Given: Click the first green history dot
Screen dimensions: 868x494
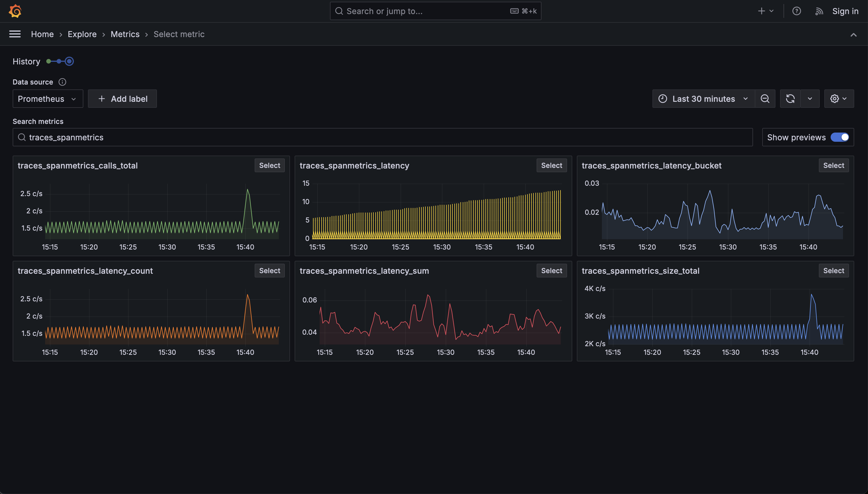Looking at the screenshot, I should (49, 61).
